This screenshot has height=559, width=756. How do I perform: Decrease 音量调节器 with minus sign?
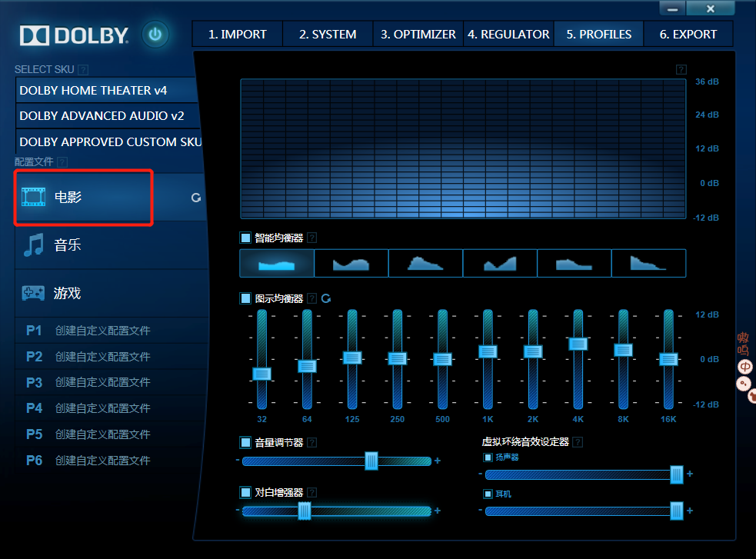click(x=238, y=461)
